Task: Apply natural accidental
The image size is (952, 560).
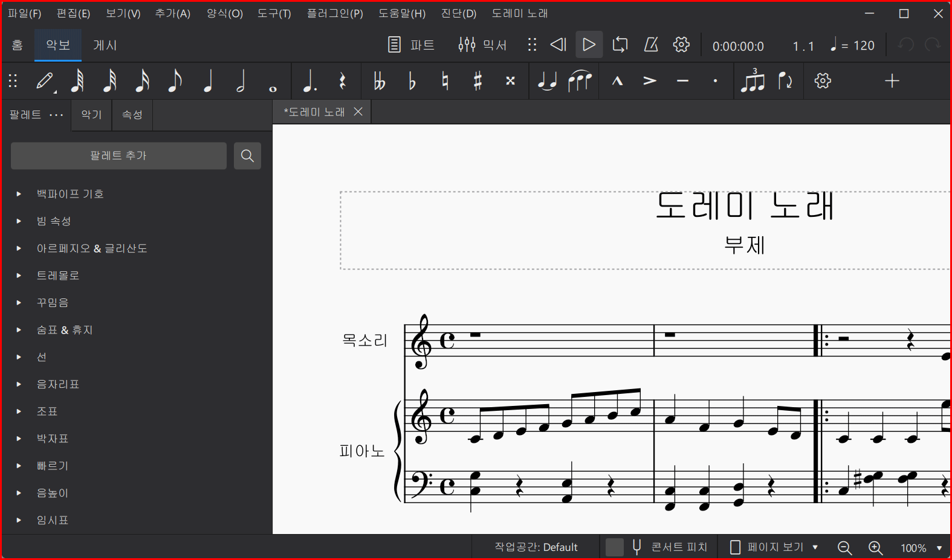Action: click(445, 81)
